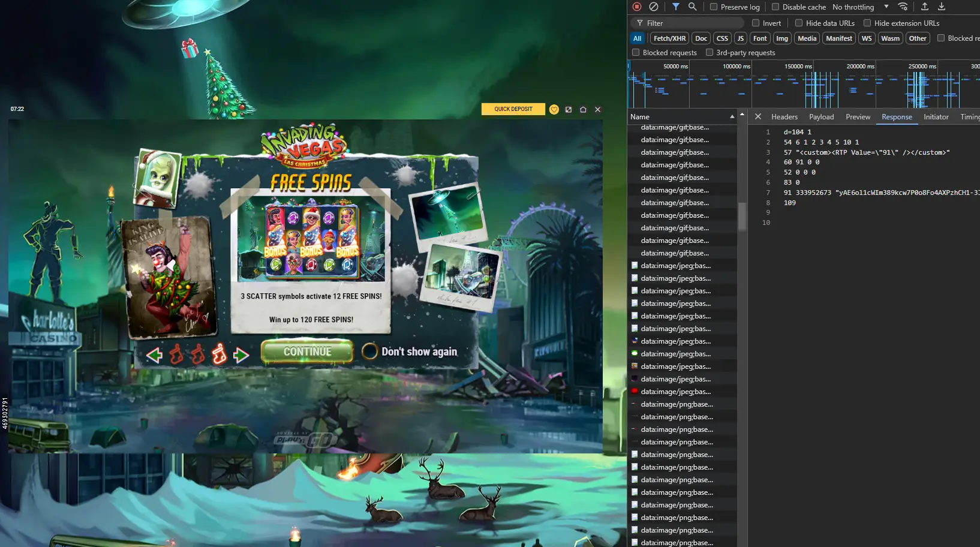The width and height of the screenshot is (980, 547).
Task: Toggle Blocked requests checkbox
Action: coord(636,52)
